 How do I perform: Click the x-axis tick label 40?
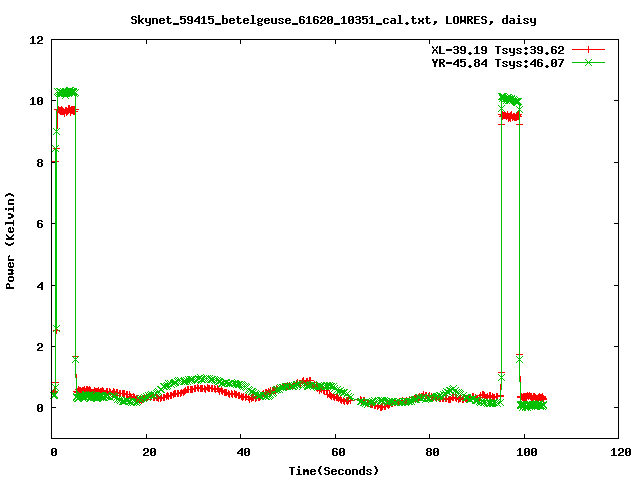(x=243, y=452)
